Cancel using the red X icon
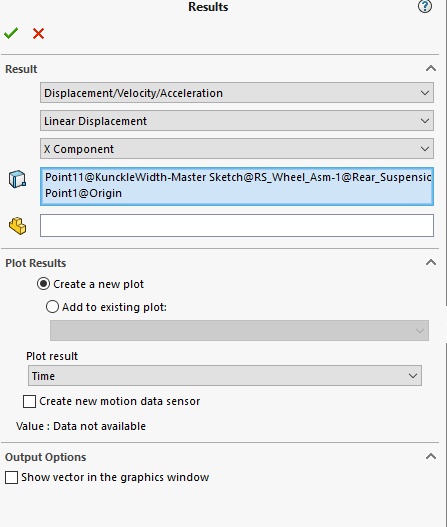Screen dimensions: 447x527 pos(38,34)
